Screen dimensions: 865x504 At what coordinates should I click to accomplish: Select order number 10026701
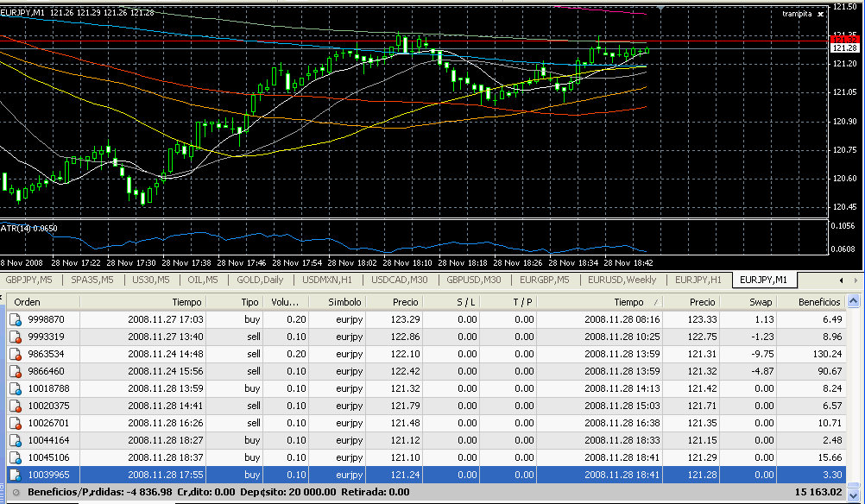tap(49, 424)
